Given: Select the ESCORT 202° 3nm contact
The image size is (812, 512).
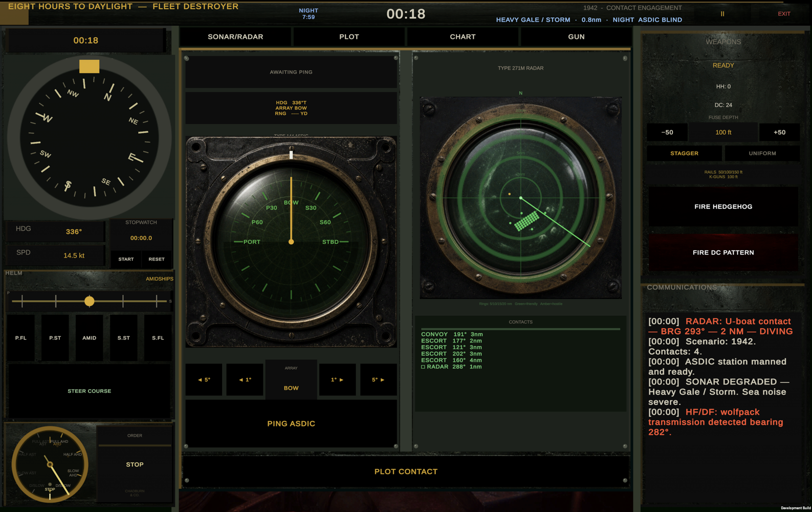Looking at the screenshot, I should (x=452, y=354).
